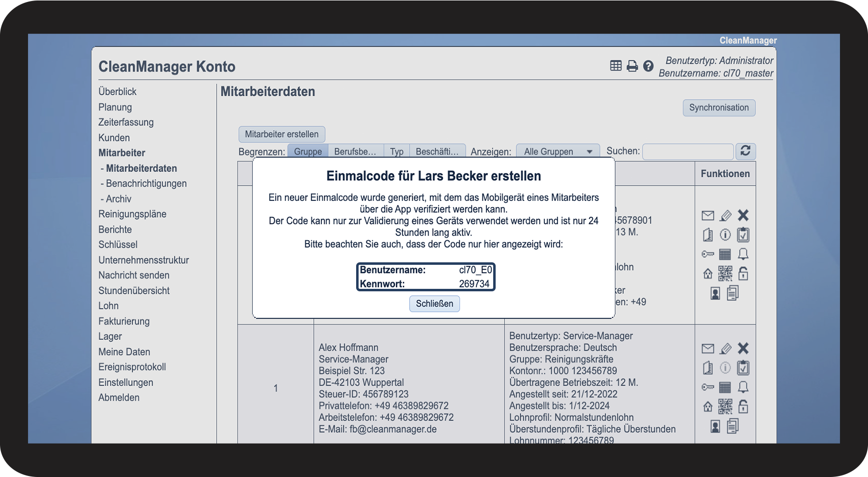Delete Alex Hoffmann using the X icon

743,348
